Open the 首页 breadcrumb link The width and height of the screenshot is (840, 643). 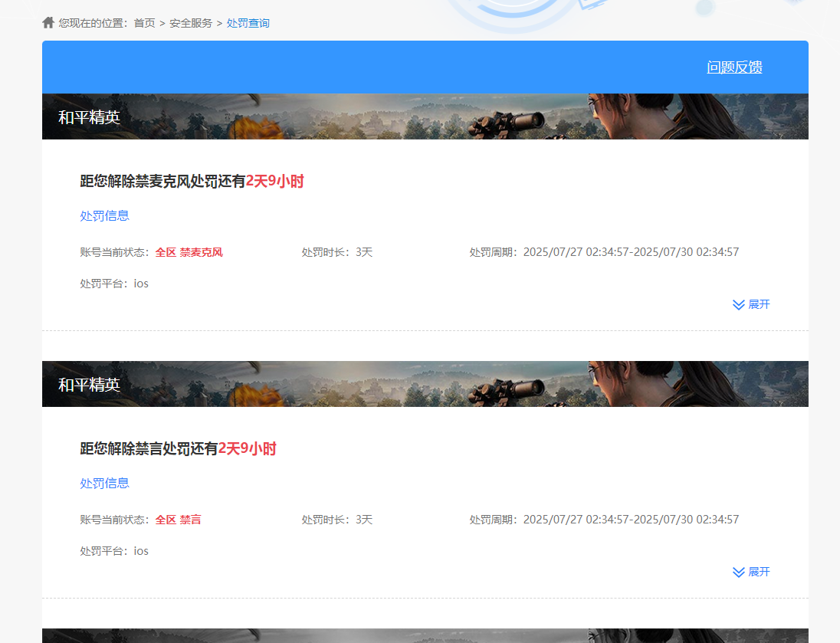coord(144,23)
